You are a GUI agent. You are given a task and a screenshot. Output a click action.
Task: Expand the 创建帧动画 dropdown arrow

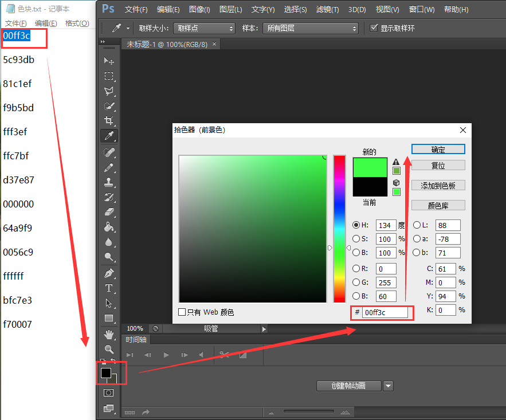388,386
